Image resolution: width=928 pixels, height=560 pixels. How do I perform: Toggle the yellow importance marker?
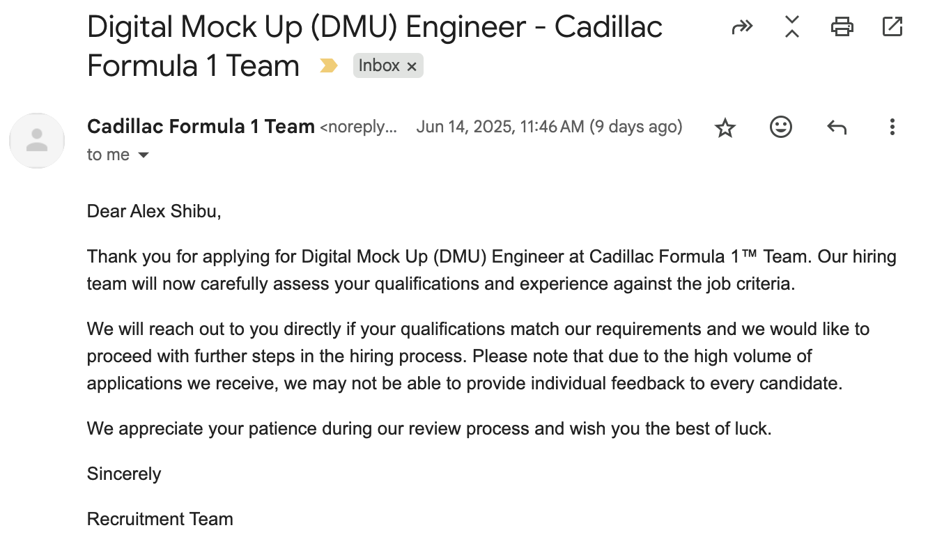(x=328, y=66)
